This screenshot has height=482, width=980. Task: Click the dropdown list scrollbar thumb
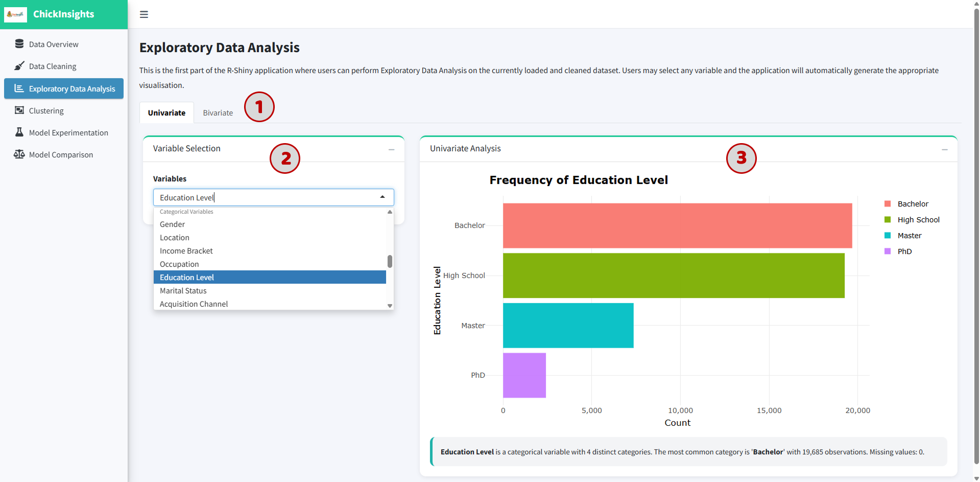pyautogui.click(x=390, y=261)
